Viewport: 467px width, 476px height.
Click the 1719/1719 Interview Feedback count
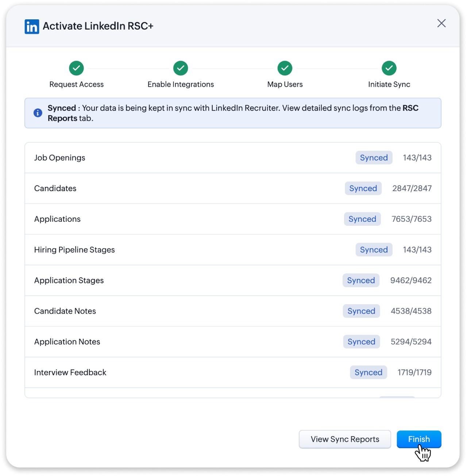414,372
